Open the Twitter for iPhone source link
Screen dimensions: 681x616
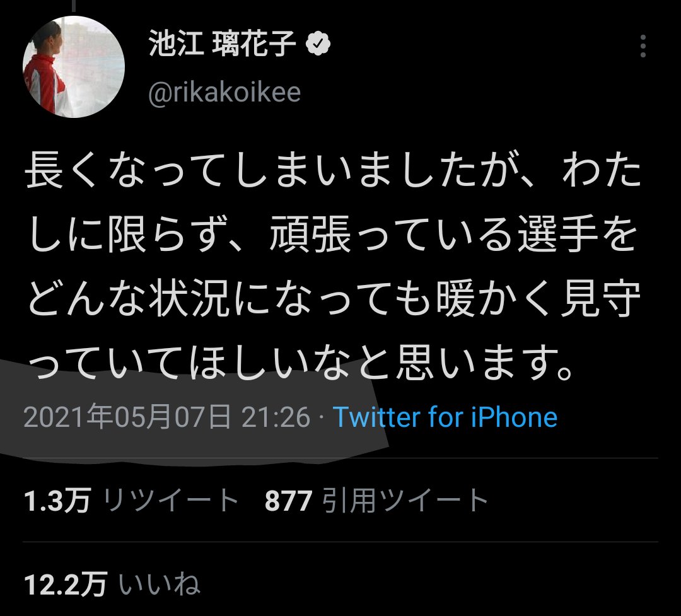tap(445, 417)
